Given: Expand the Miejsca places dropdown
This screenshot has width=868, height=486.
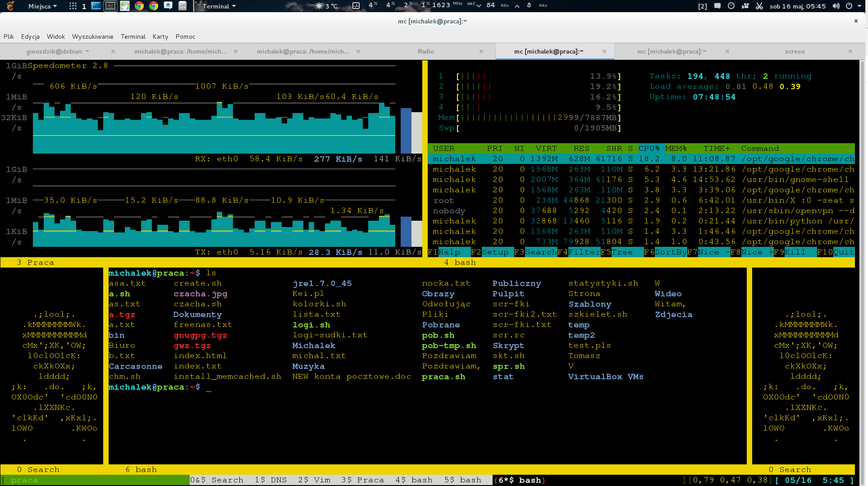Looking at the screenshot, I should [42, 6].
